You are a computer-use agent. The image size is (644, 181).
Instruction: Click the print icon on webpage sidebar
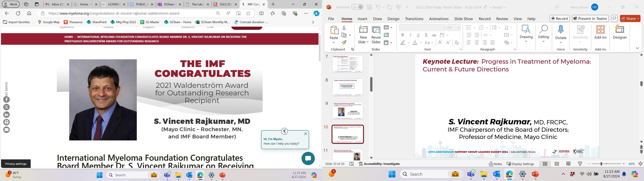click(7, 122)
